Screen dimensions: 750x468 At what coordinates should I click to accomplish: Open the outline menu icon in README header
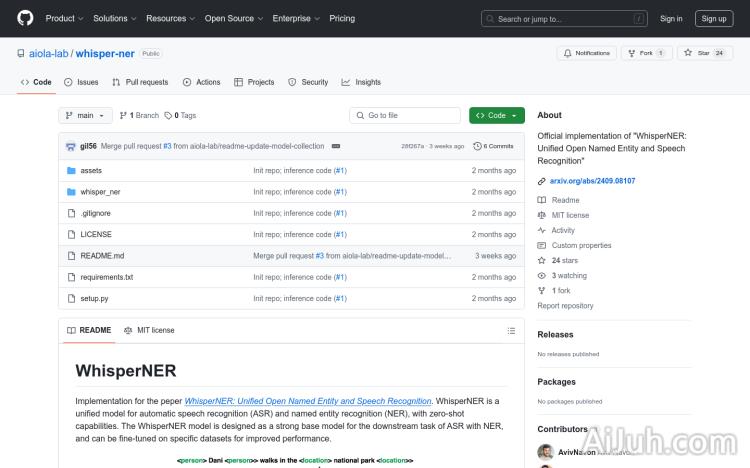pos(511,330)
